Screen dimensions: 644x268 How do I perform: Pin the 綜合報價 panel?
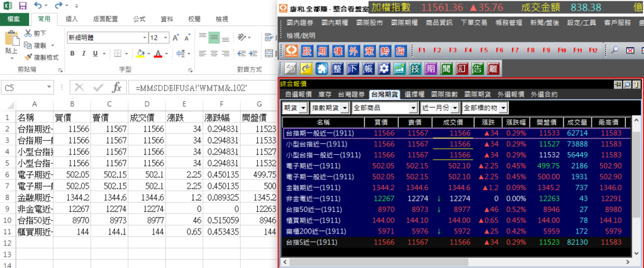pyautogui.click(x=618, y=85)
